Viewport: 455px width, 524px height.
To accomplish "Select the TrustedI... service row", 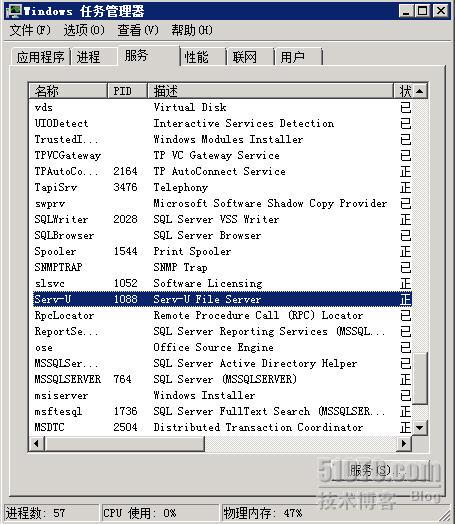I will click(x=220, y=139).
